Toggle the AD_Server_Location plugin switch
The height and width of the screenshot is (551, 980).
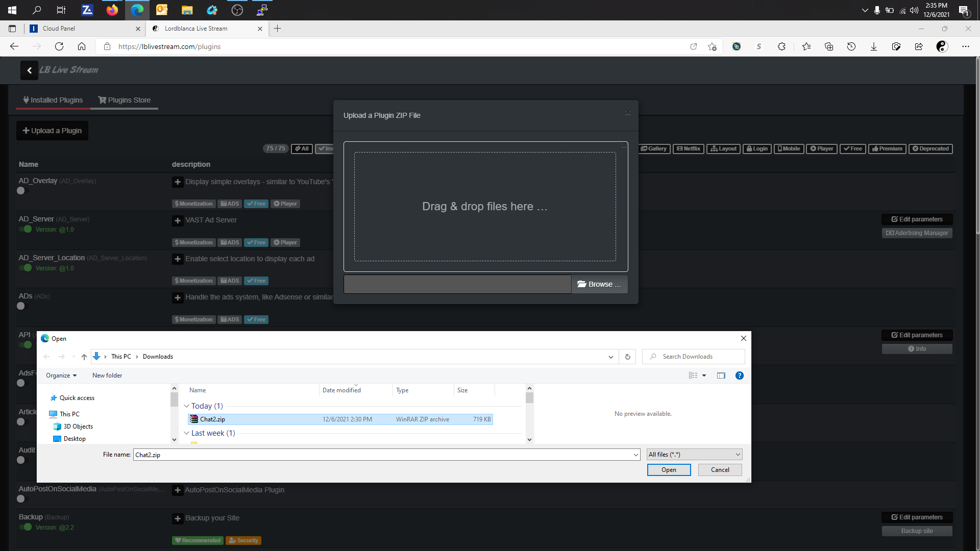pyautogui.click(x=25, y=268)
